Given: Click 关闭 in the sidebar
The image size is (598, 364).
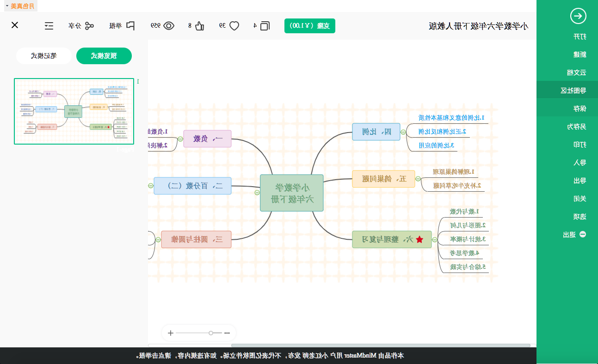Looking at the screenshot, I should 580,199.
